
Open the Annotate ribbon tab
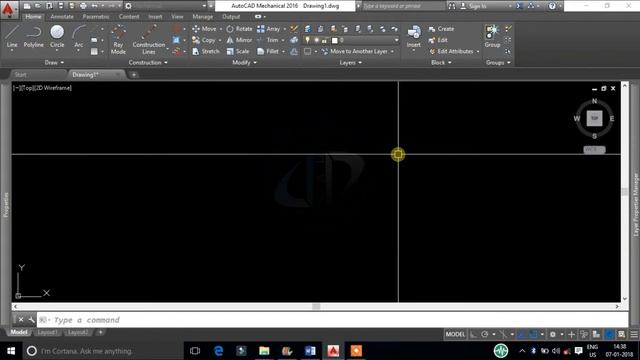[x=62, y=17]
